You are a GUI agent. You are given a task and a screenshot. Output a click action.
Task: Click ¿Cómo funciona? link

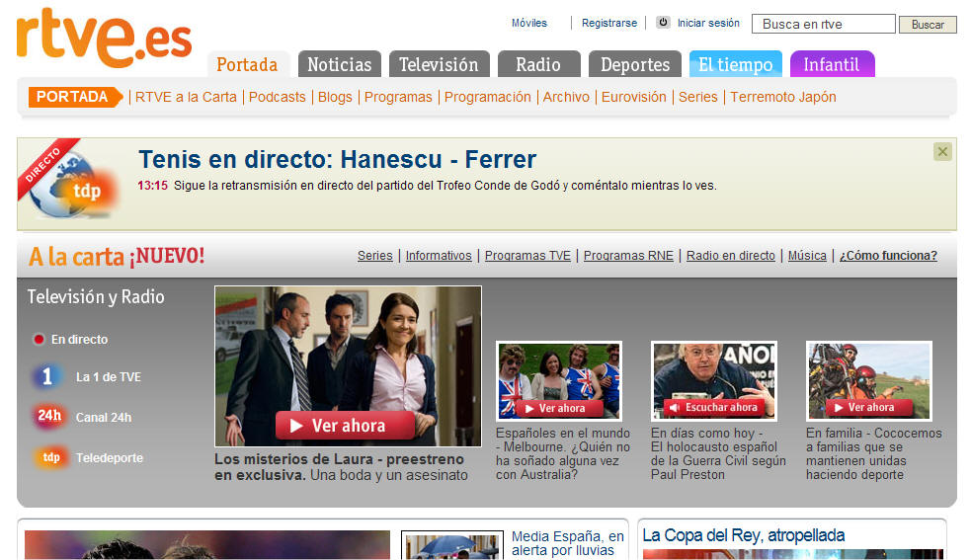point(888,255)
